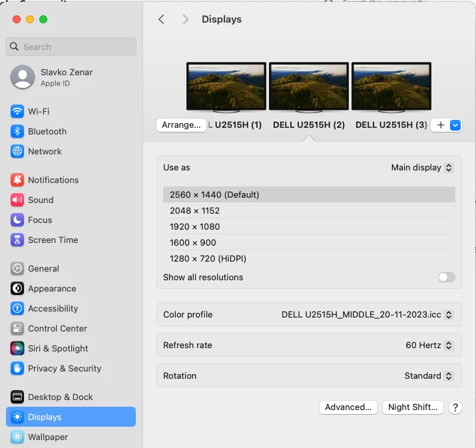
Task: Click the plus add display button
Action: click(x=441, y=125)
